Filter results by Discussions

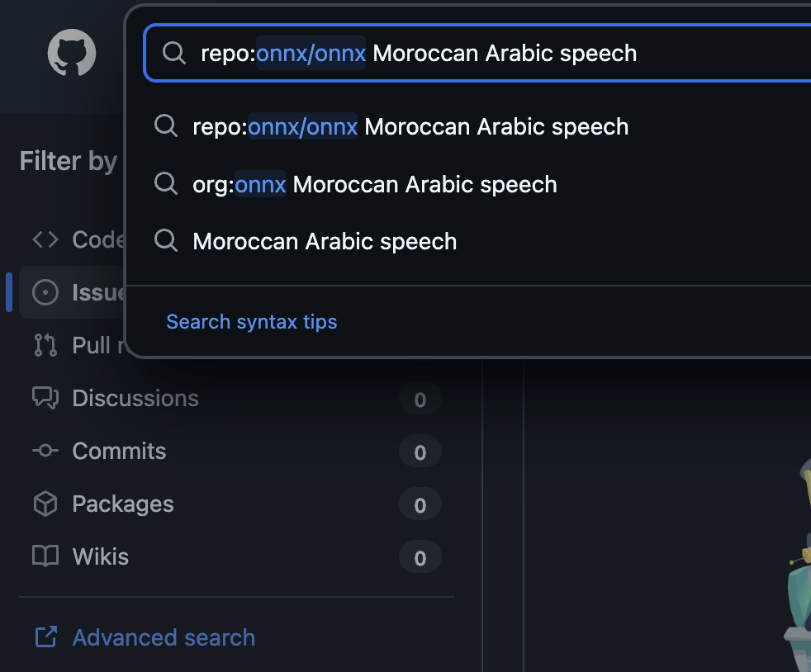tap(135, 398)
